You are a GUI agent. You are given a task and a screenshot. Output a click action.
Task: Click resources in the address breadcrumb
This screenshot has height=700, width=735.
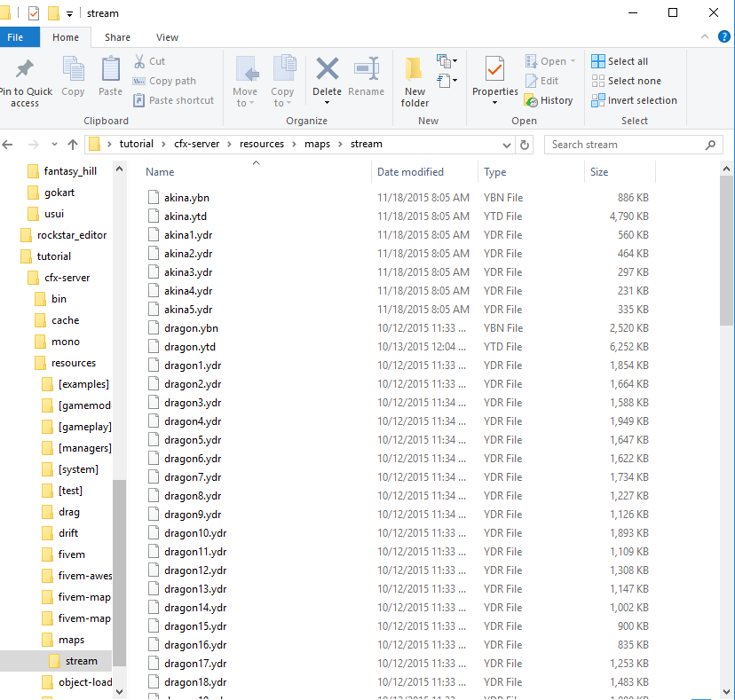(262, 144)
